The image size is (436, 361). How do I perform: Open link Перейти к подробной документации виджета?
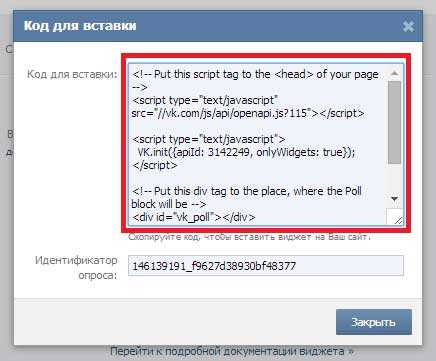[x=232, y=351]
